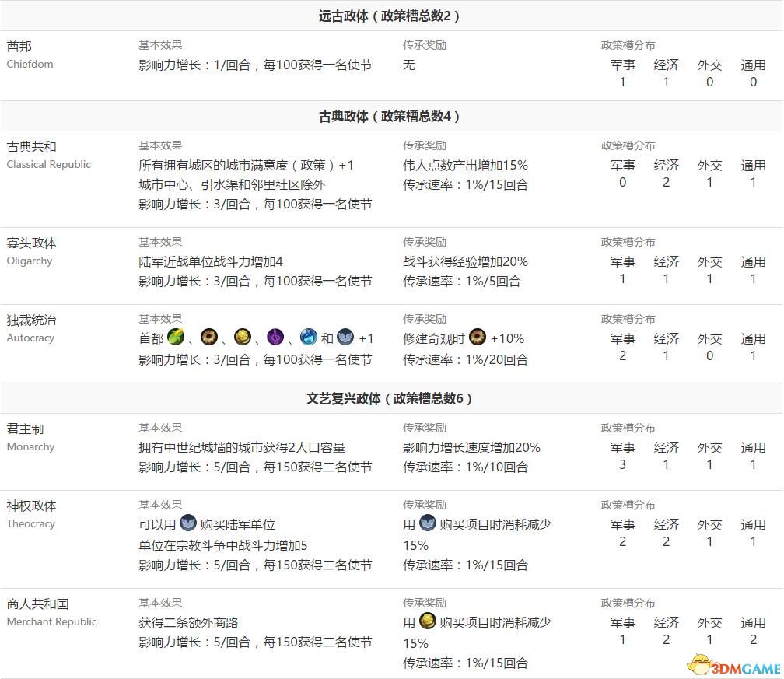
Task: Select the government name 寡头政体
Action: tap(31, 243)
